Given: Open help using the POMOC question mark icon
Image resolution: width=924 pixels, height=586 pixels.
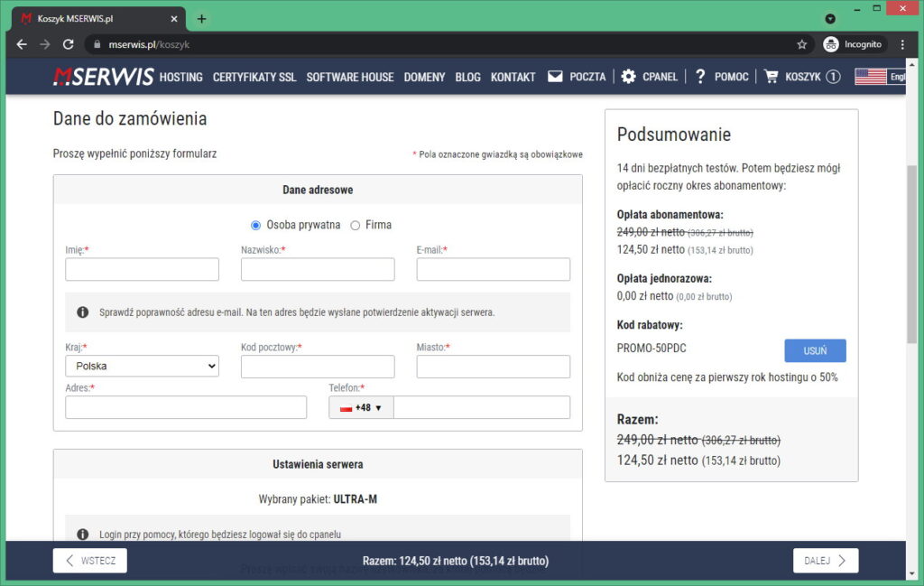Looking at the screenshot, I should tap(700, 77).
